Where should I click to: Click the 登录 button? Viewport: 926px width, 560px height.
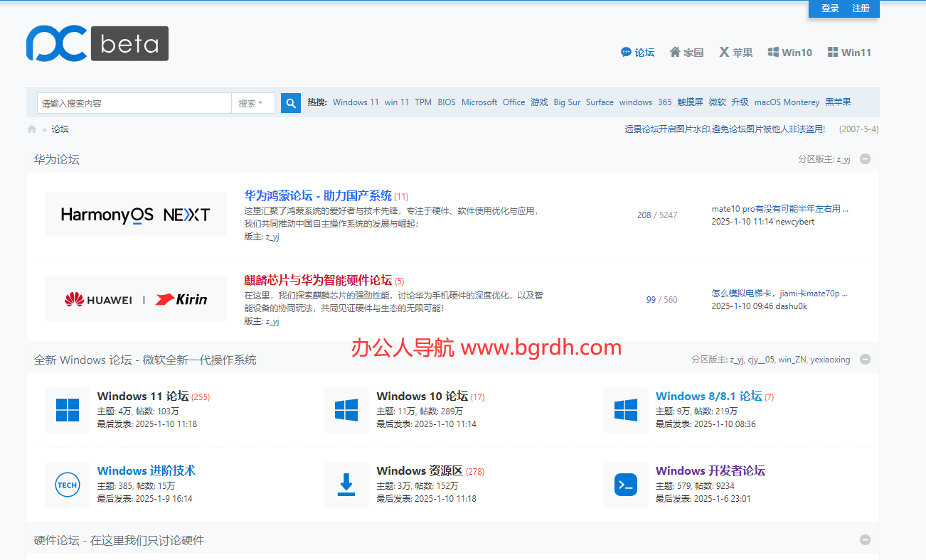click(830, 9)
